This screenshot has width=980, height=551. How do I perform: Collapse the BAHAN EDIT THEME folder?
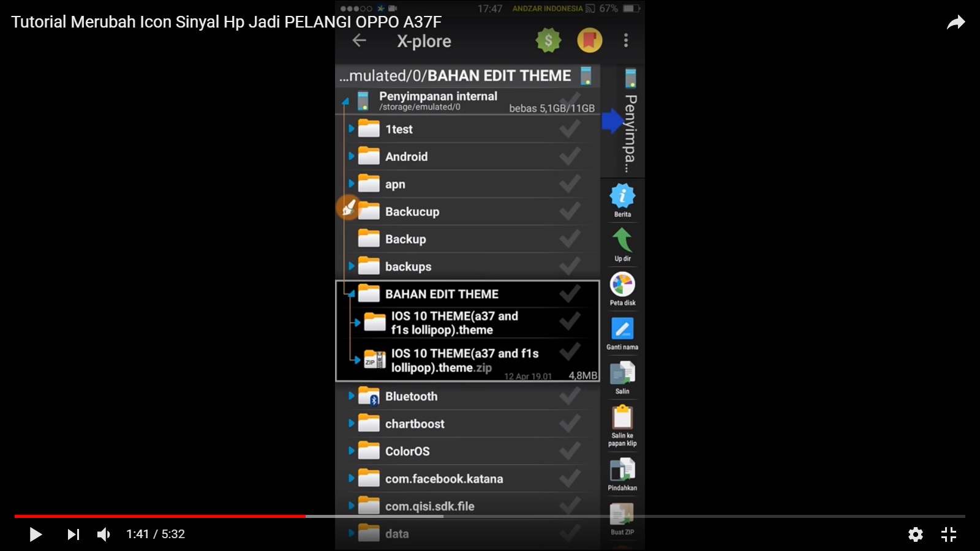pos(353,294)
